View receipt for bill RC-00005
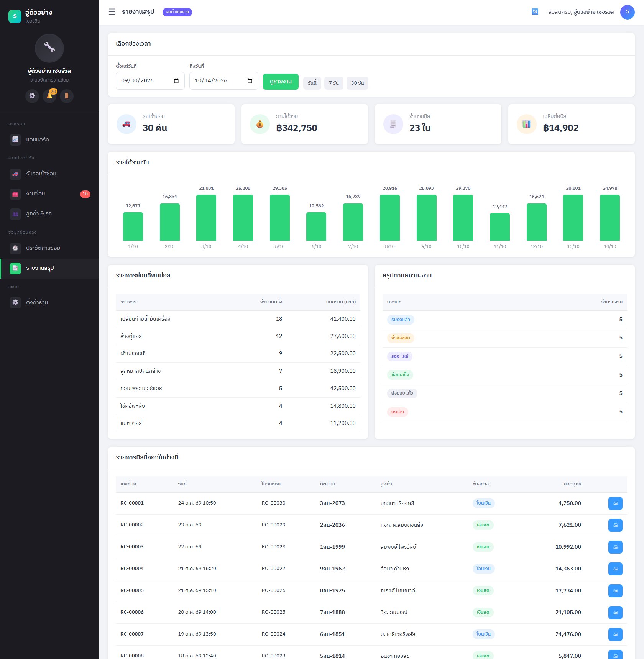 (x=615, y=591)
